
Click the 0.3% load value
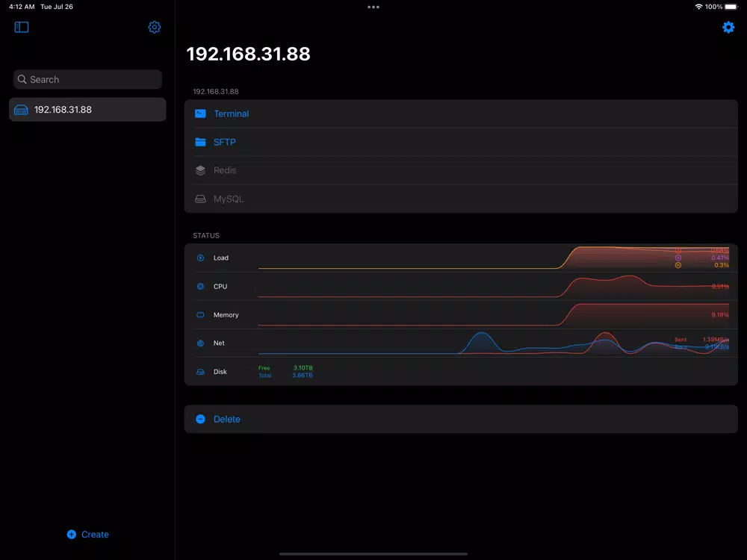click(722, 265)
